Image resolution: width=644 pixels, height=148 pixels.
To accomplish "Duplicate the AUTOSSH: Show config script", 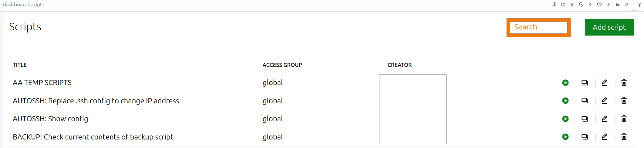I will [585, 119].
